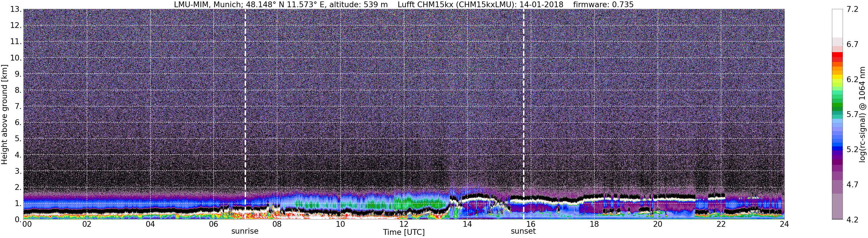This screenshot has height=238, width=868.
Task: Click the colorbar tick label '4.2'
Action: tap(852, 220)
